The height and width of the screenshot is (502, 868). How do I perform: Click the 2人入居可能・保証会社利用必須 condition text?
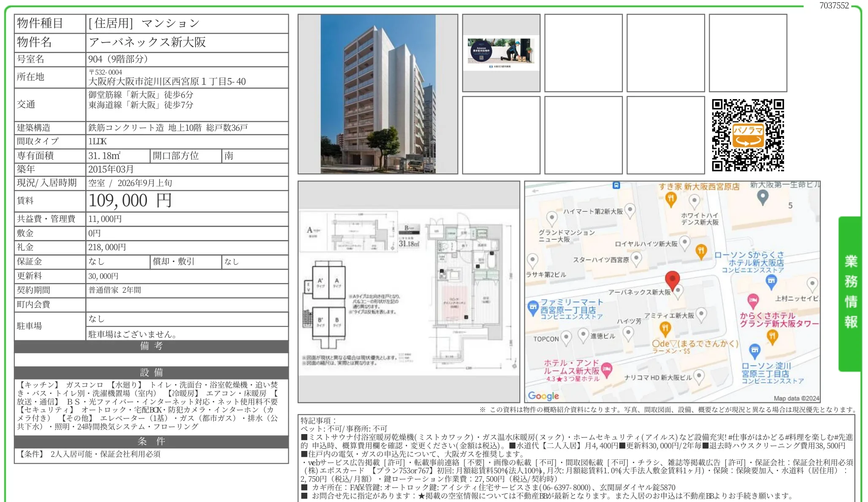[x=106, y=454]
